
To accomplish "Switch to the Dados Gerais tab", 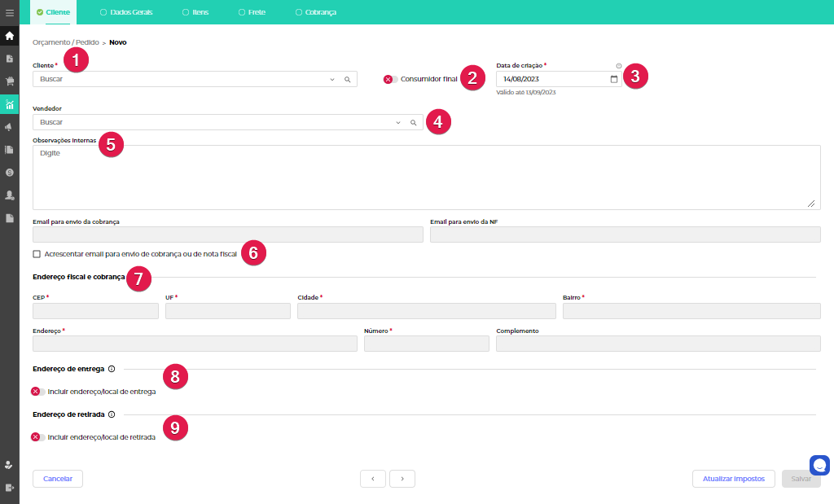I will point(125,12).
